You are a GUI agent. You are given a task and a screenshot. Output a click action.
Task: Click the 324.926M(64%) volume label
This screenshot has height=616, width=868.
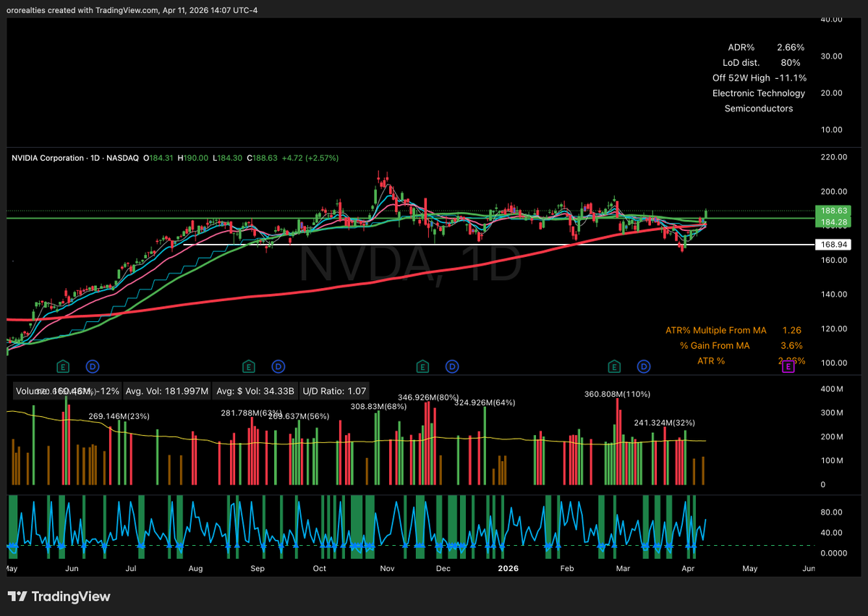485,402
